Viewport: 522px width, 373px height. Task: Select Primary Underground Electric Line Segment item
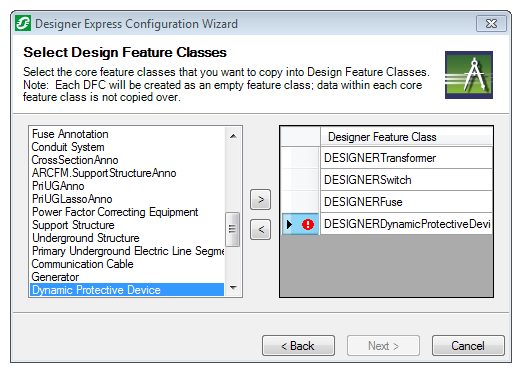(127, 251)
